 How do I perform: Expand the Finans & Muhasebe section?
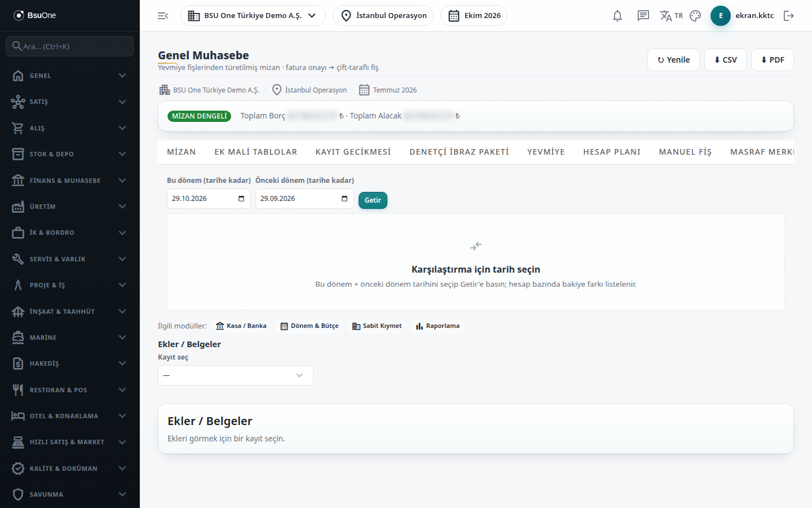point(70,181)
